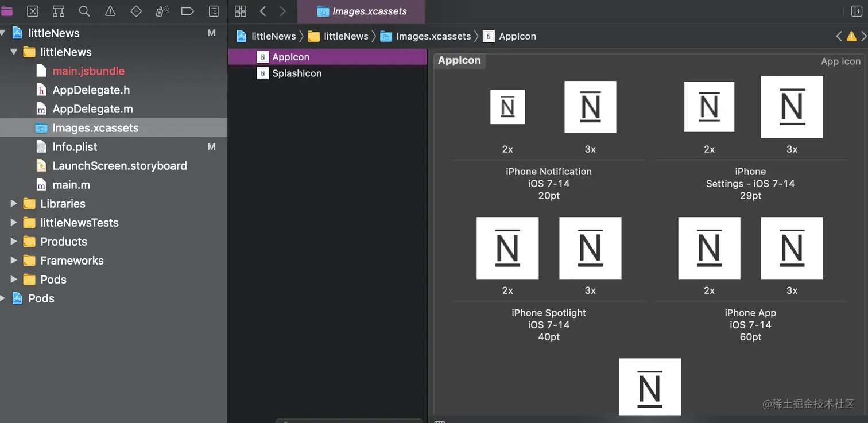Select SplashIcon in the asset list

click(x=328, y=73)
